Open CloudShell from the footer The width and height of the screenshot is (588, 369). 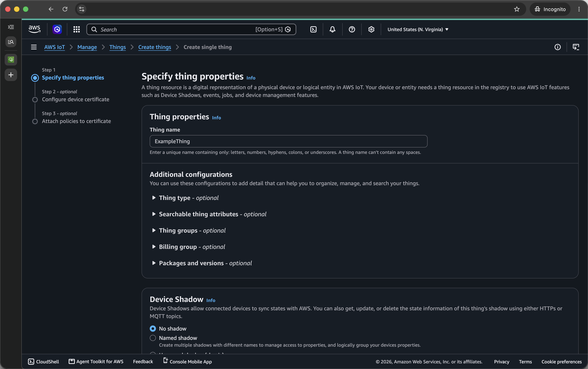44,361
